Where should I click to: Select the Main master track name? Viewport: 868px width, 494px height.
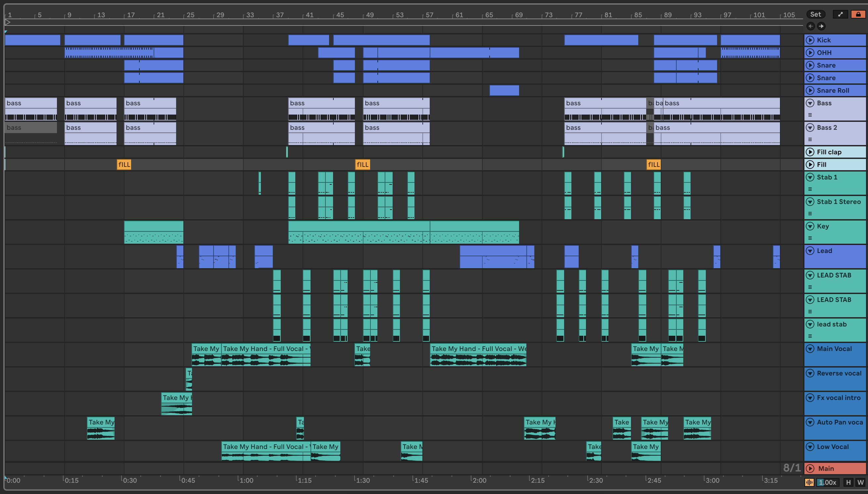(826, 468)
